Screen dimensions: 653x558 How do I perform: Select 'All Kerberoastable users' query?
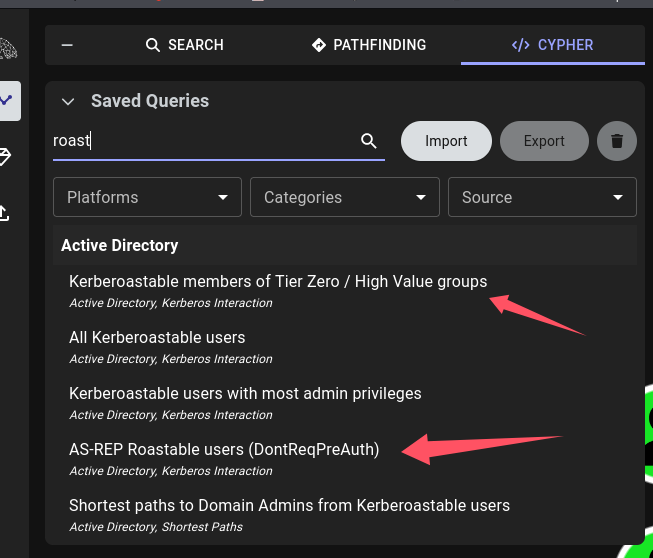pos(157,338)
